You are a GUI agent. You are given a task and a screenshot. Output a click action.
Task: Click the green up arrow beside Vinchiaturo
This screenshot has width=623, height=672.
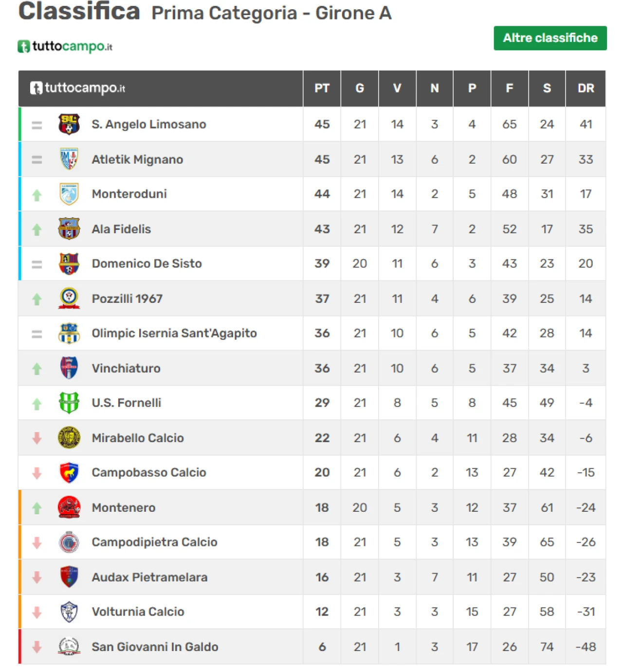(x=37, y=369)
